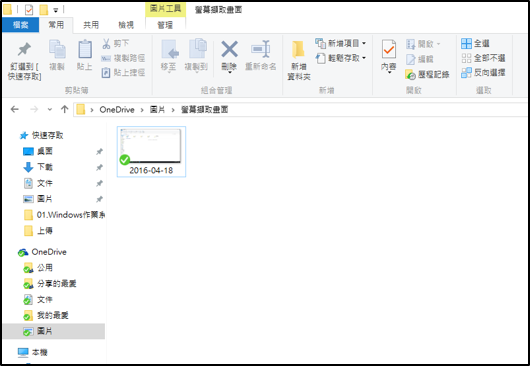Viewport: 530px width, 366px height.
Task: Switch to the View (檢視) tab
Action: 126,25
